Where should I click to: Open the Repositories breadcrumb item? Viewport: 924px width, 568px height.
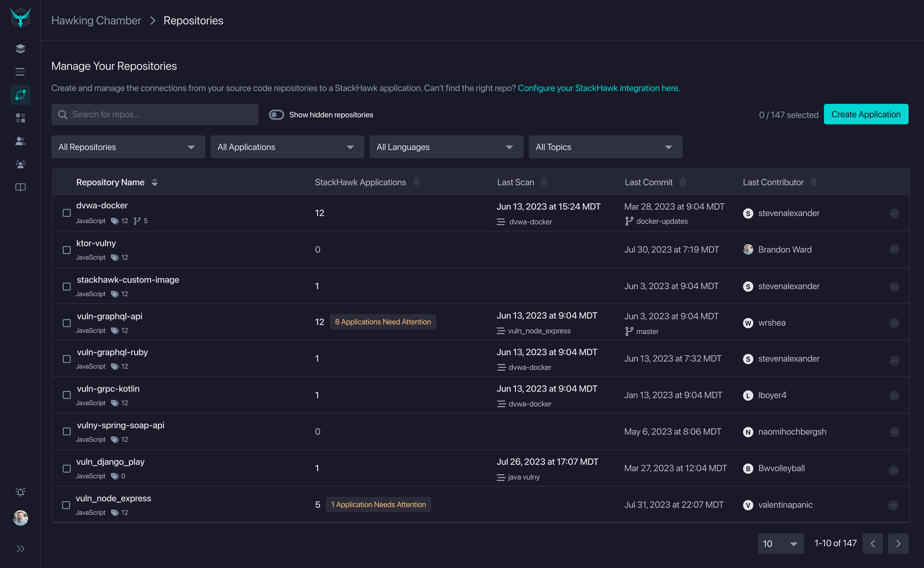[x=193, y=20]
